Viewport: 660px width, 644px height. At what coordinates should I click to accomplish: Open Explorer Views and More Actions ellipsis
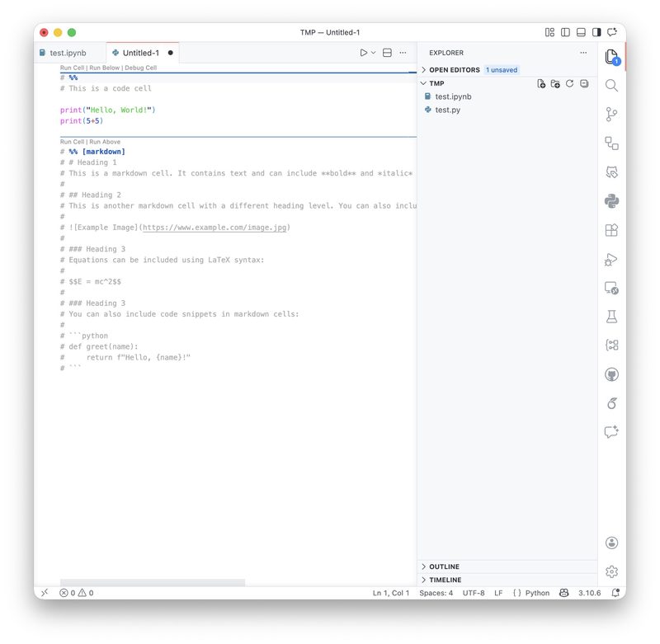(x=583, y=53)
